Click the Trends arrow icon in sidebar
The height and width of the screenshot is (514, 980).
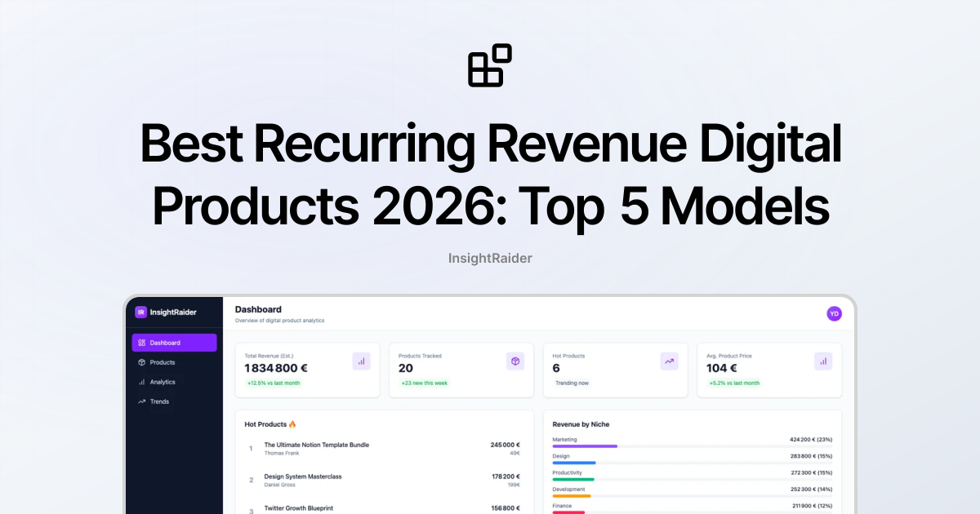[x=141, y=401]
